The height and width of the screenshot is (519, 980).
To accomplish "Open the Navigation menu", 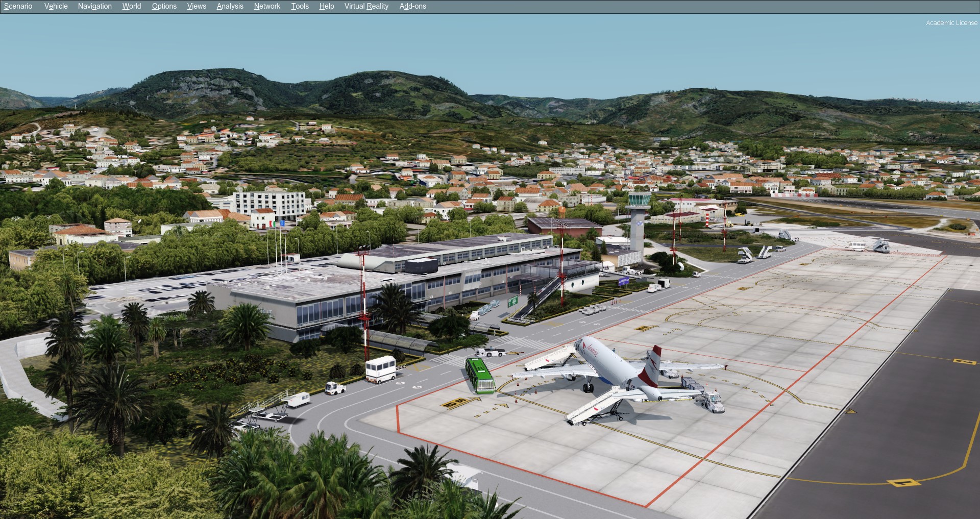I will tap(95, 6).
